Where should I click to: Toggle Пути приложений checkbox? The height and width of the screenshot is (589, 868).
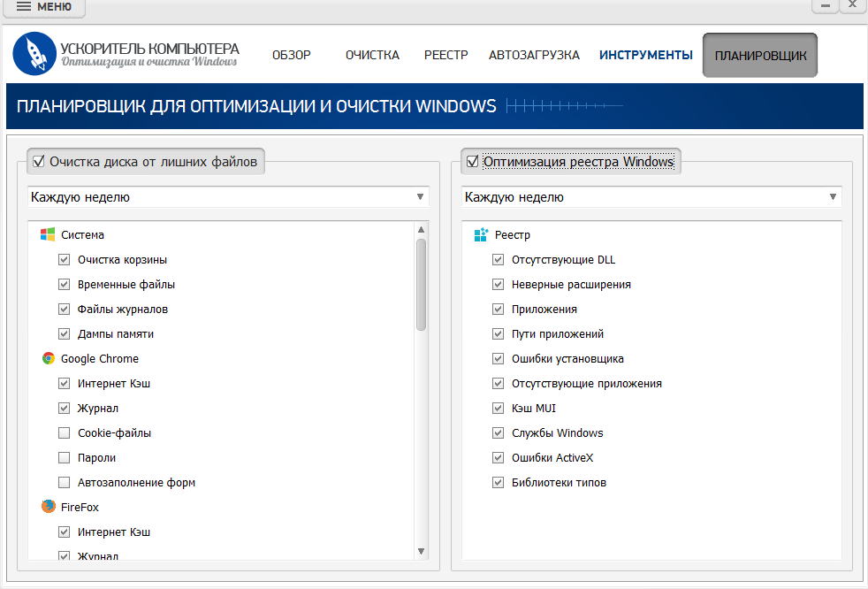click(499, 333)
